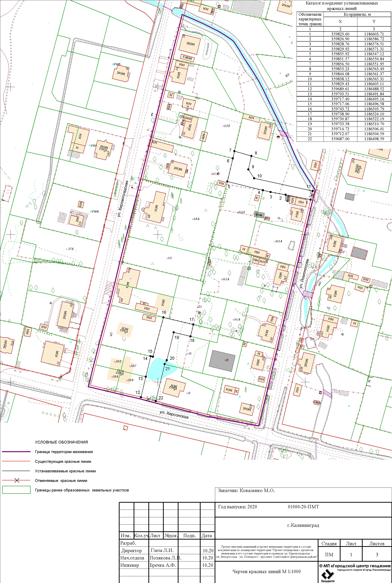The height and width of the screenshot is (583, 392).
Task: Click the parcel label 48А
Action: [196, 219]
